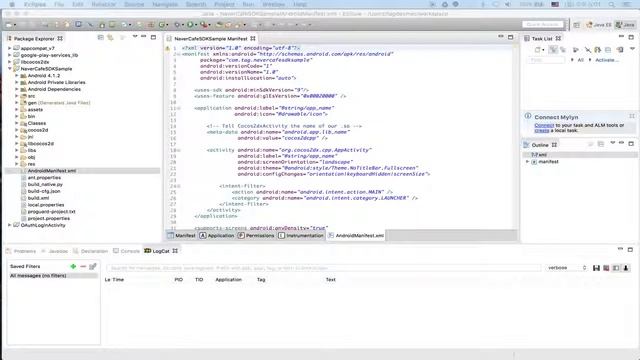Open the verbose log level dropdown
The height and width of the screenshot is (360, 640).
pyautogui.click(x=567, y=268)
